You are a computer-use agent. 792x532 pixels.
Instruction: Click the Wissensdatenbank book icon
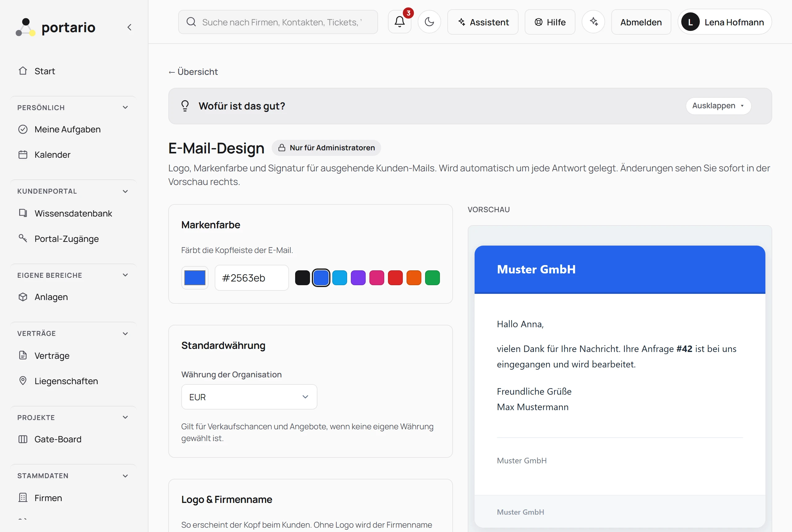tap(23, 213)
